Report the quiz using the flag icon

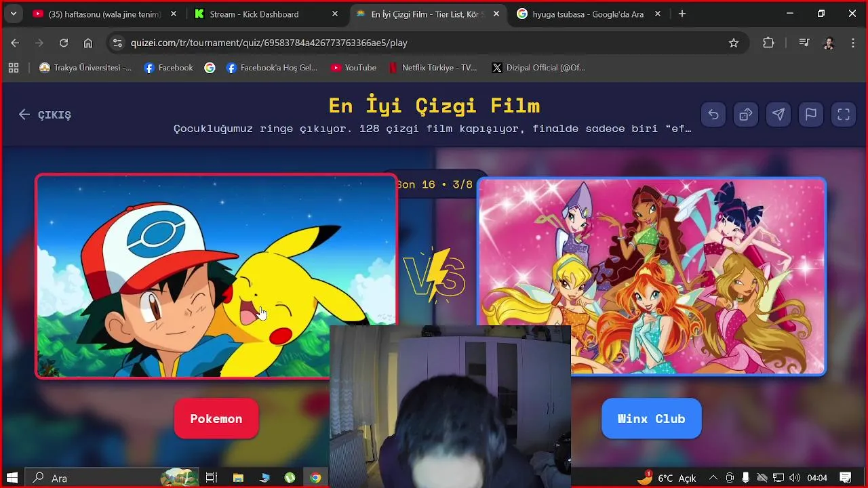pyautogui.click(x=811, y=115)
